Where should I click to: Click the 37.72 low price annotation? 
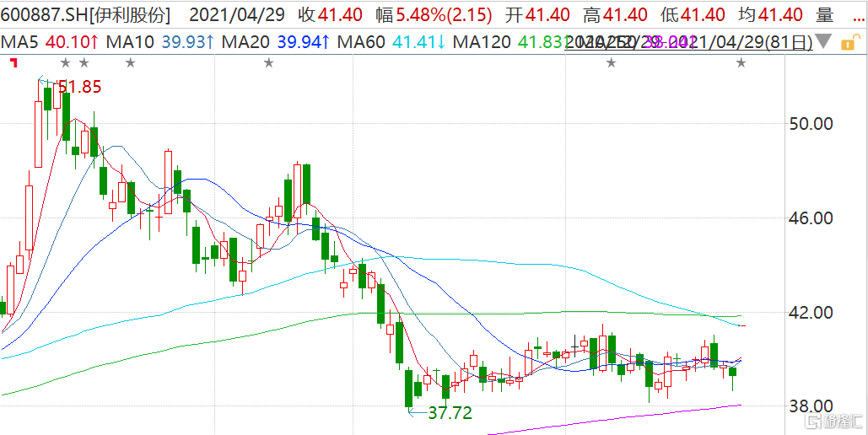coord(449,413)
